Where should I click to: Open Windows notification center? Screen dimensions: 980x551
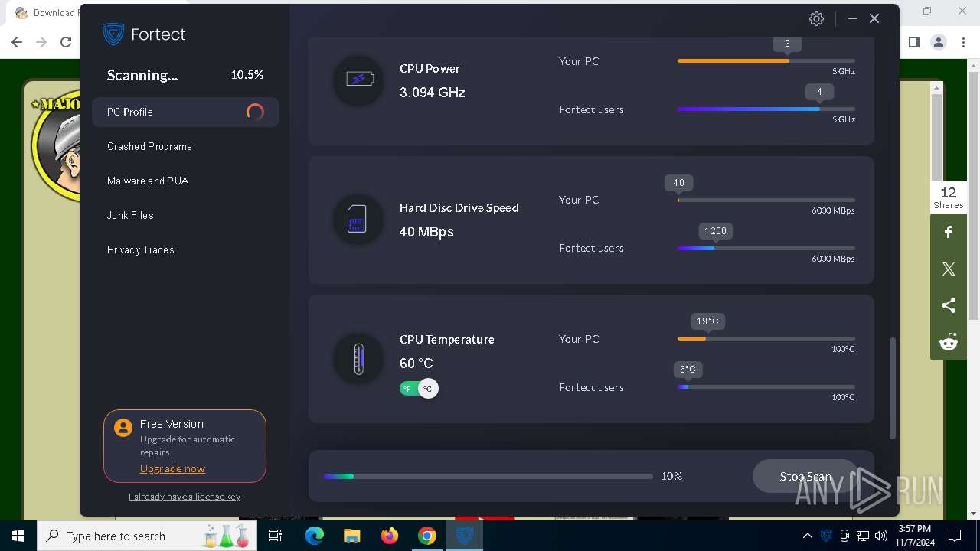coord(955,536)
